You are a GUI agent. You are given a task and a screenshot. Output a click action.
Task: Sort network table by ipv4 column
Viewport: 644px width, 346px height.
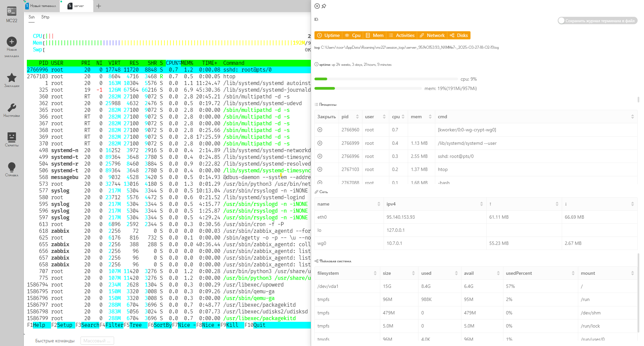(435, 204)
